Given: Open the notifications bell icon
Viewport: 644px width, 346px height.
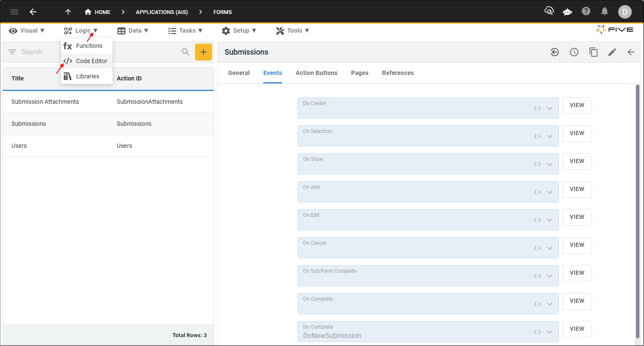Looking at the screenshot, I should pyautogui.click(x=605, y=11).
